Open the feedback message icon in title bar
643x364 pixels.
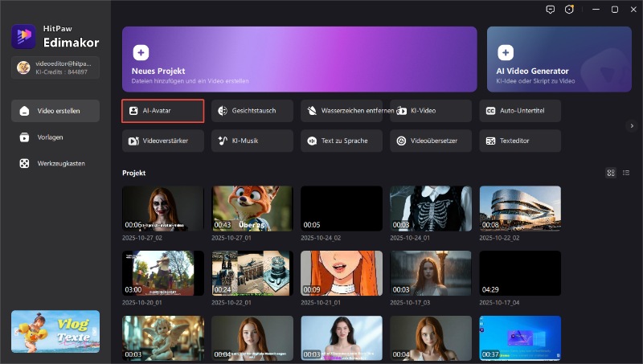click(550, 10)
